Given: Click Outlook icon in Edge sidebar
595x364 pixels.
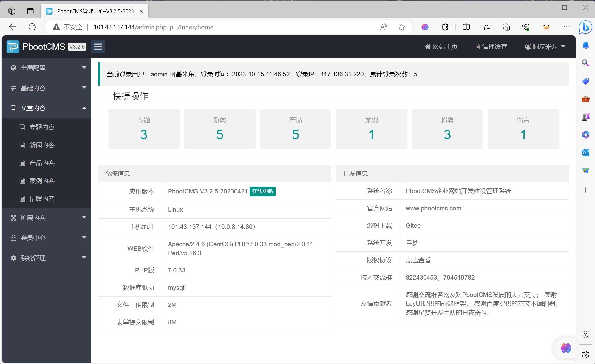Looking at the screenshot, I should 585,153.
